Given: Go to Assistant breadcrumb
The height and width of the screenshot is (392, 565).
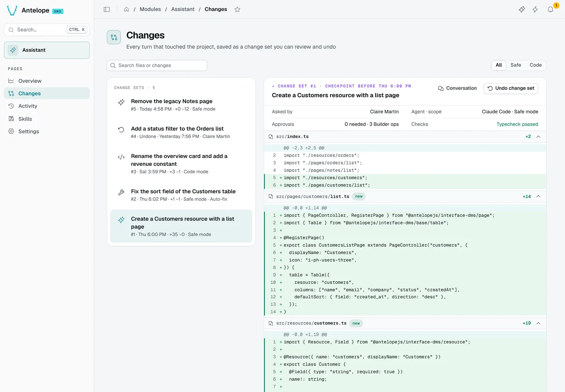Looking at the screenshot, I should (182, 9).
